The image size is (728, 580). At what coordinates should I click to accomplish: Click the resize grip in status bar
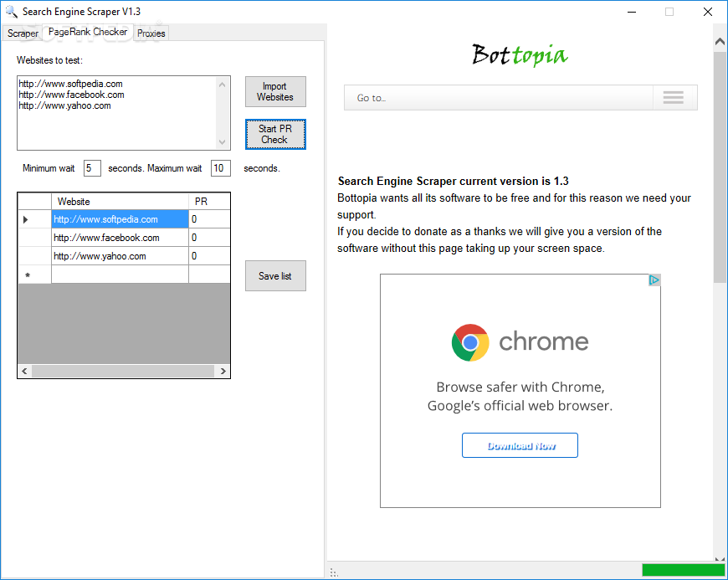click(x=333, y=572)
